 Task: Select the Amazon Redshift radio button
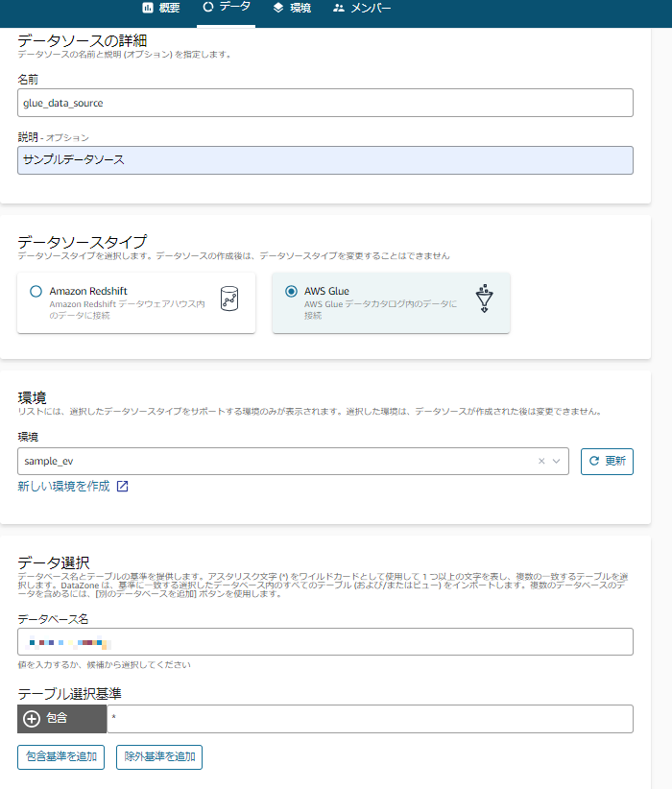[36, 292]
